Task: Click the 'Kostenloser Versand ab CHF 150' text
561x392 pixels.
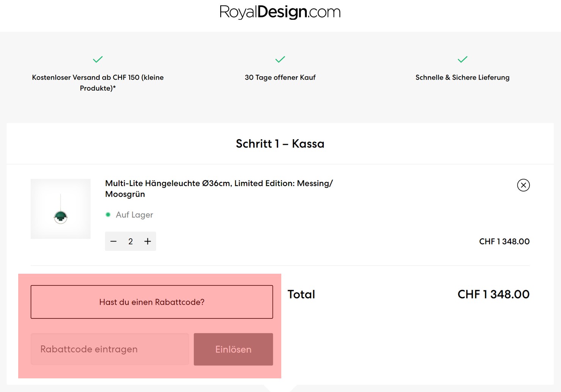Action: pos(98,83)
